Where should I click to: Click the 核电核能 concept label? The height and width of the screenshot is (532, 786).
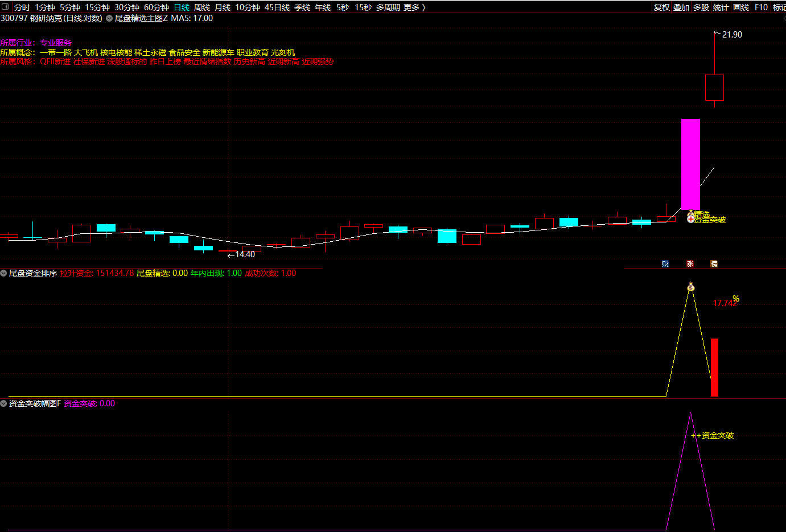(x=116, y=52)
